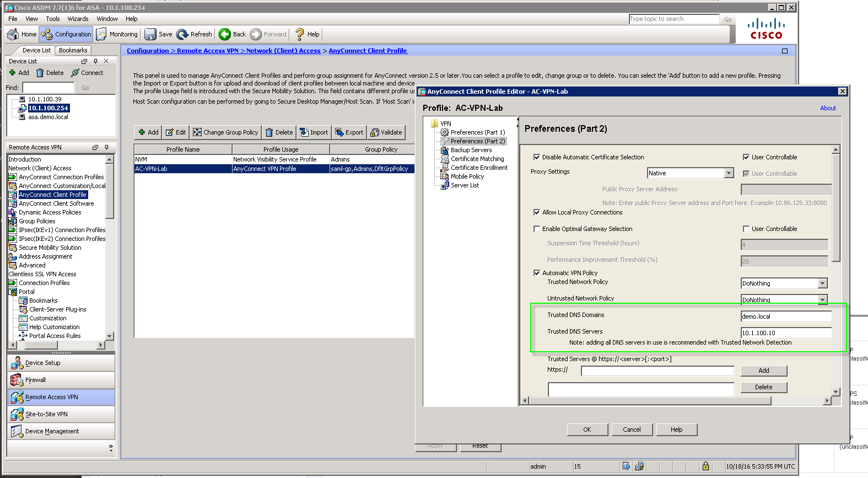Screen dimensions: 868x478
Task: Toggle Allow Local Proxy Connections
Action: tap(537, 212)
